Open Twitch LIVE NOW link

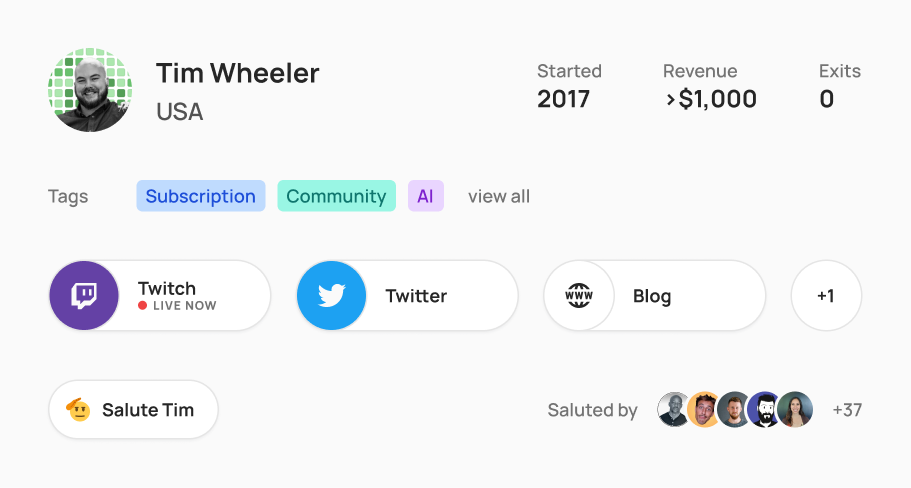(x=160, y=296)
